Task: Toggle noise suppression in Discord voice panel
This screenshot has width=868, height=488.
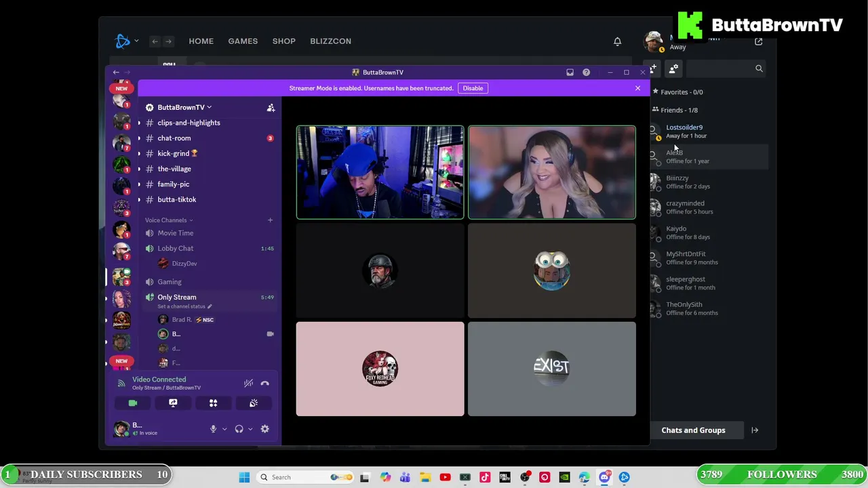Action: pyautogui.click(x=249, y=384)
